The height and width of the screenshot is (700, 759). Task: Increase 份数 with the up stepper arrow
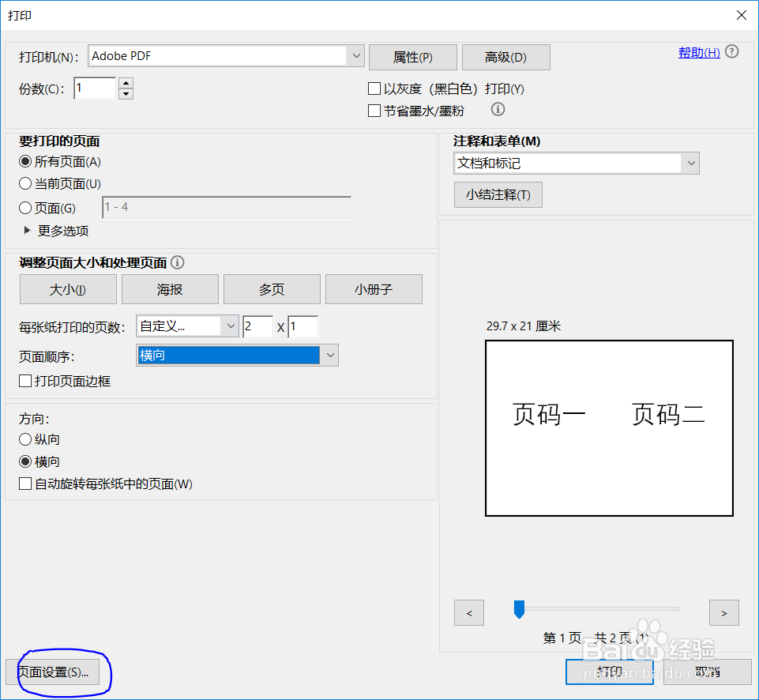pos(126,84)
